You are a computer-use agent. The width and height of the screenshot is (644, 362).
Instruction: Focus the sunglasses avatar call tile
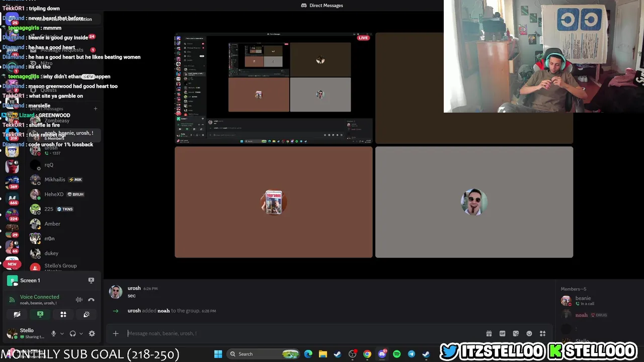point(474,202)
